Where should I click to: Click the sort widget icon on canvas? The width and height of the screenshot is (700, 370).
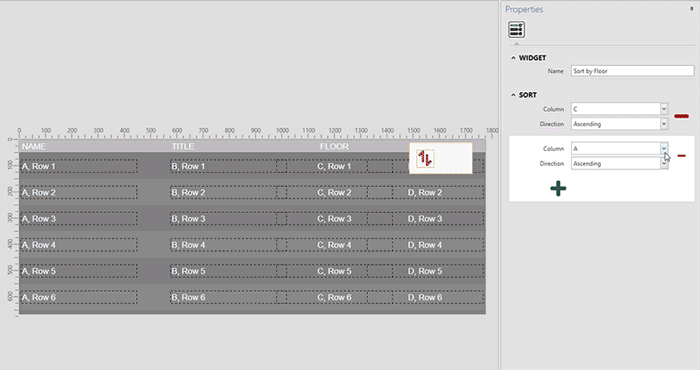pyautogui.click(x=425, y=158)
